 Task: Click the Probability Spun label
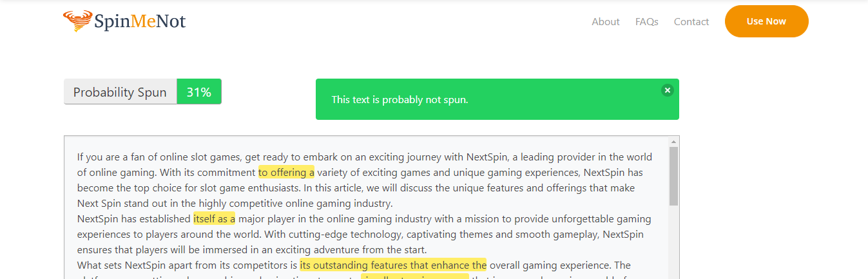(x=120, y=92)
